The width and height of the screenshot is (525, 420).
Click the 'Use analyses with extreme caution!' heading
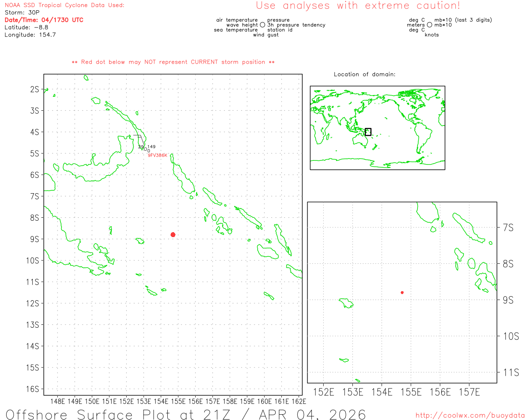[358, 6]
